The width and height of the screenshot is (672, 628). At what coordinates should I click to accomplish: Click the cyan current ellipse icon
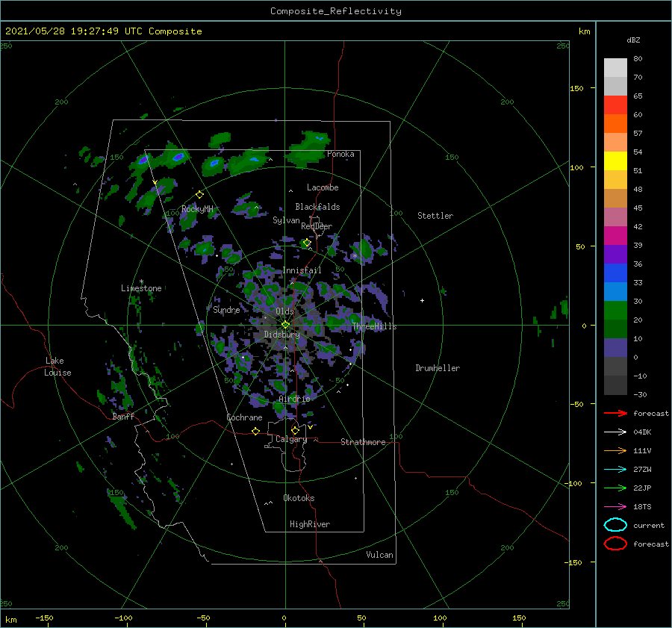pyautogui.click(x=615, y=525)
